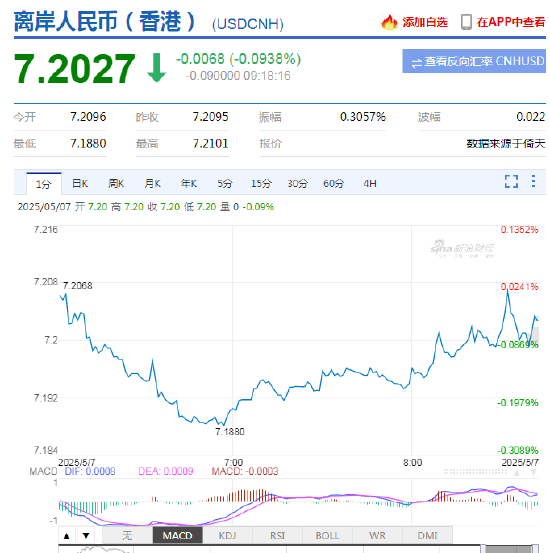The image size is (550, 553).
Task: Switch to the 年K chart tab
Action: (189, 183)
